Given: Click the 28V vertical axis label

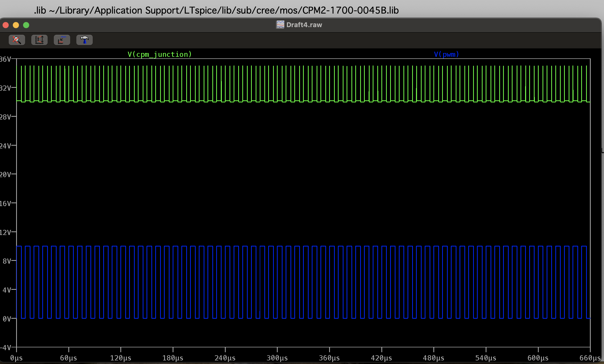Looking at the screenshot, I should [5, 117].
